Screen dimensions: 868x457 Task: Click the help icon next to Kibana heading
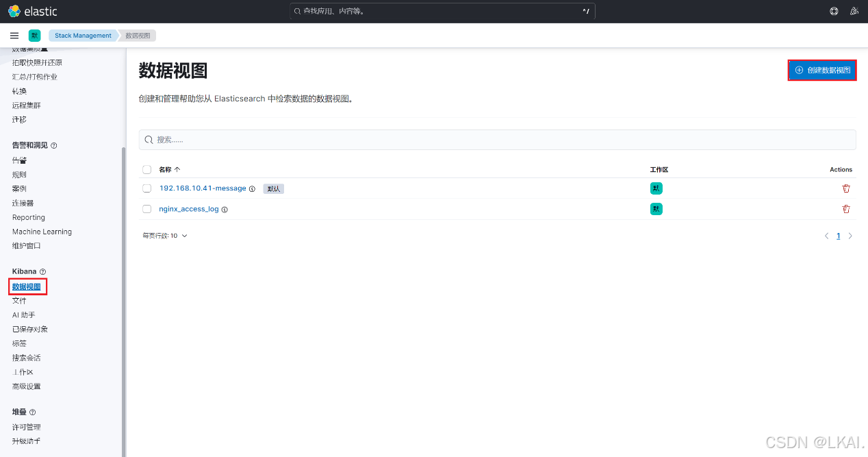[x=42, y=272]
